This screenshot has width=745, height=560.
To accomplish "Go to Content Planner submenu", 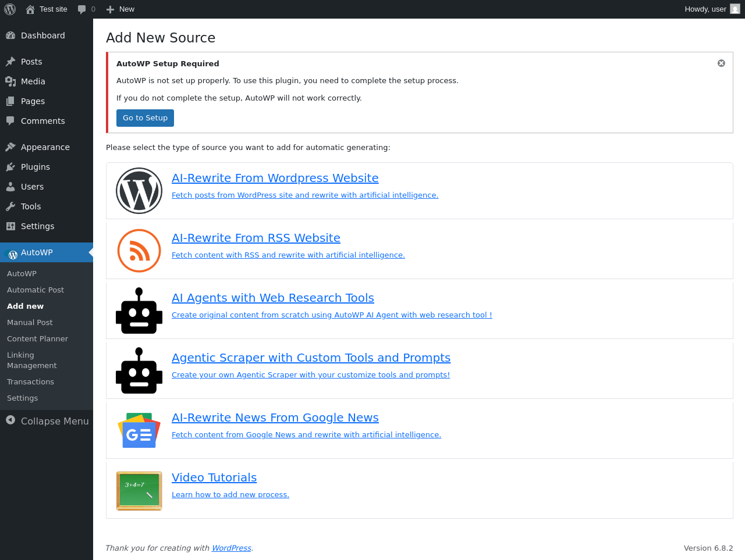I will 37,338.
